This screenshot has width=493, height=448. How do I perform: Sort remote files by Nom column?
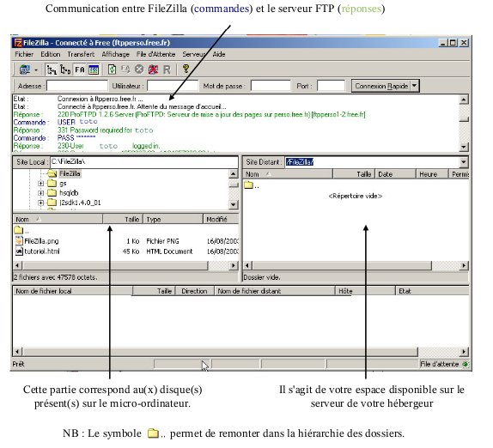pos(288,174)
